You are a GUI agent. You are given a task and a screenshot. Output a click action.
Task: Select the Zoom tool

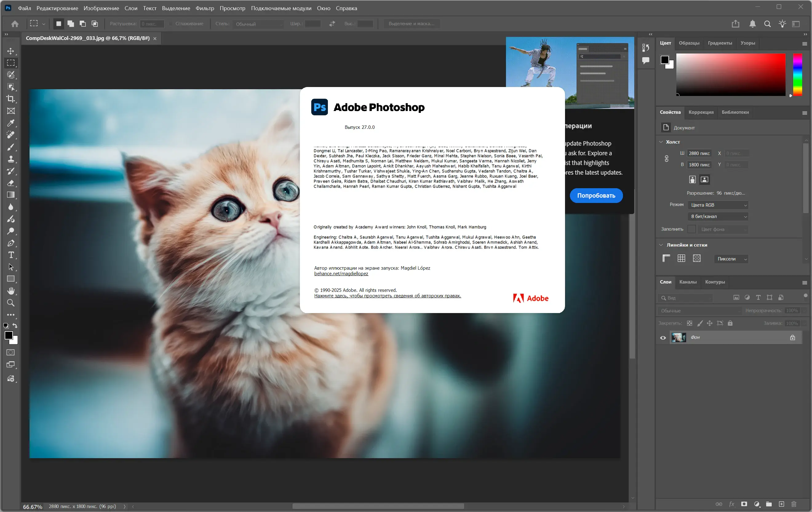[x=11, y=303]
